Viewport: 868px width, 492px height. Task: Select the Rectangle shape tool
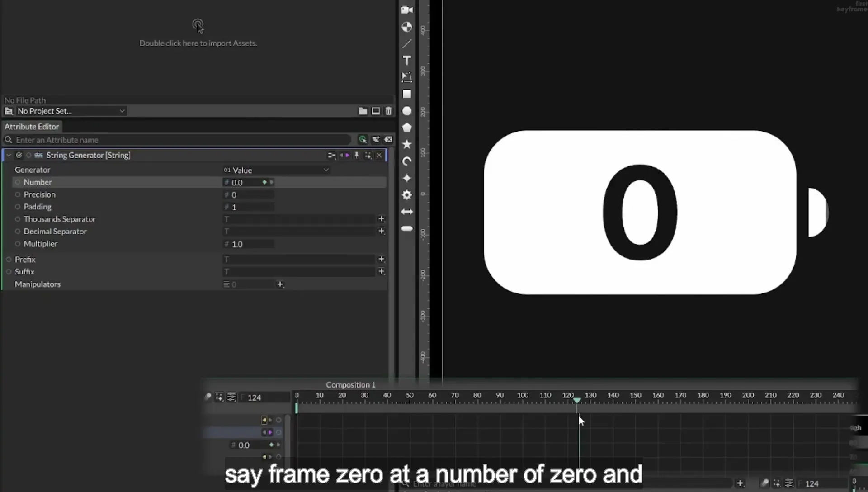pos(407,94)
